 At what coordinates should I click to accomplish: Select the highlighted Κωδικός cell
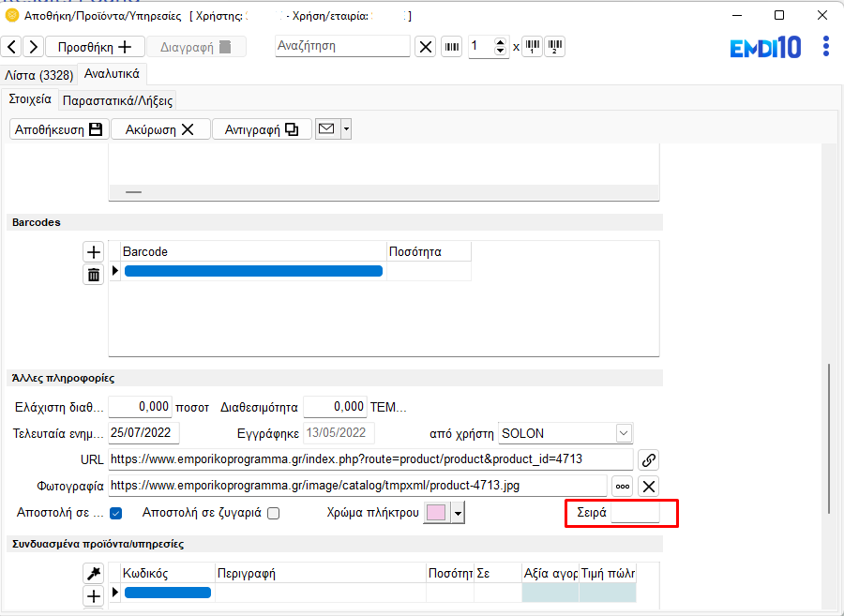coord(168,593)
